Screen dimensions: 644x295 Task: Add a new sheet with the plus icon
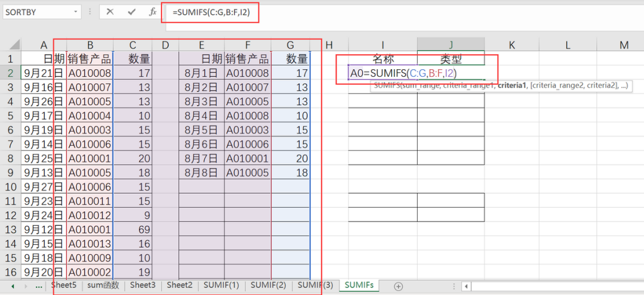pyautogui.click(x=398, y=286)
